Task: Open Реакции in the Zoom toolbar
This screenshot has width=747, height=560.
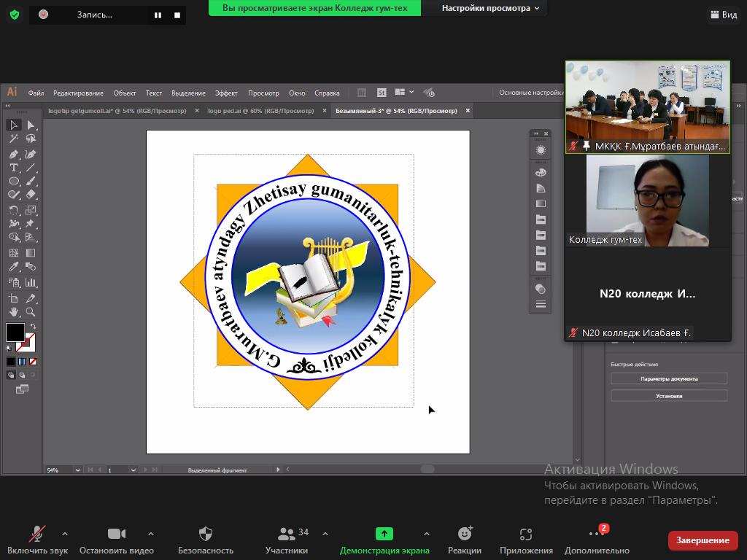Action: (x=465, y=540)
